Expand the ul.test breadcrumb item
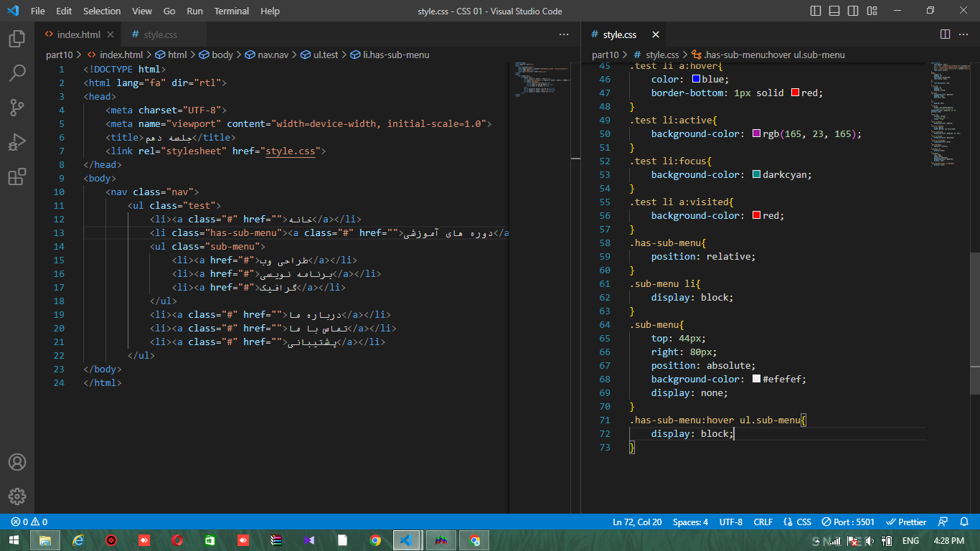This screenshot has height=551, width=980. pyautogui.click(x=319, y=55)
